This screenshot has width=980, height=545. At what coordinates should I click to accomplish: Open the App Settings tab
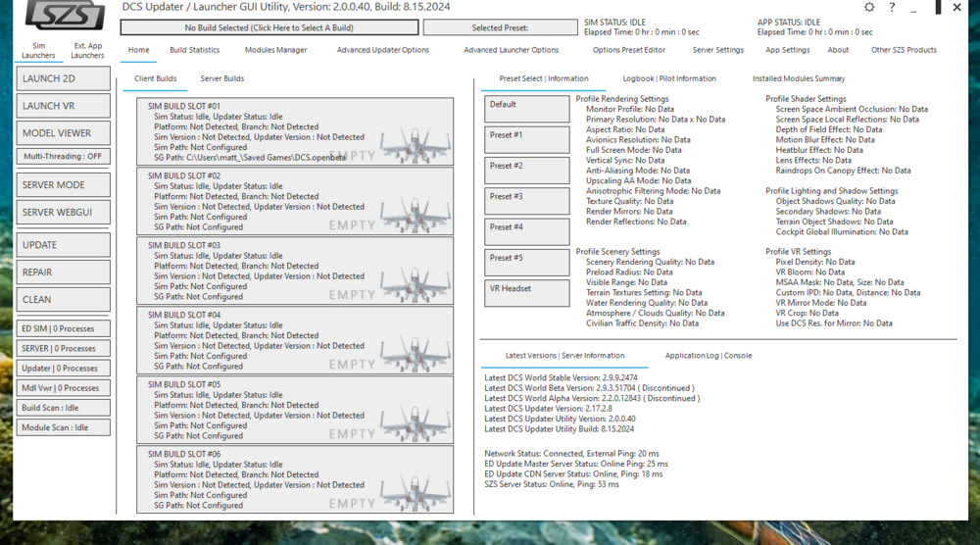pos(788,50)
